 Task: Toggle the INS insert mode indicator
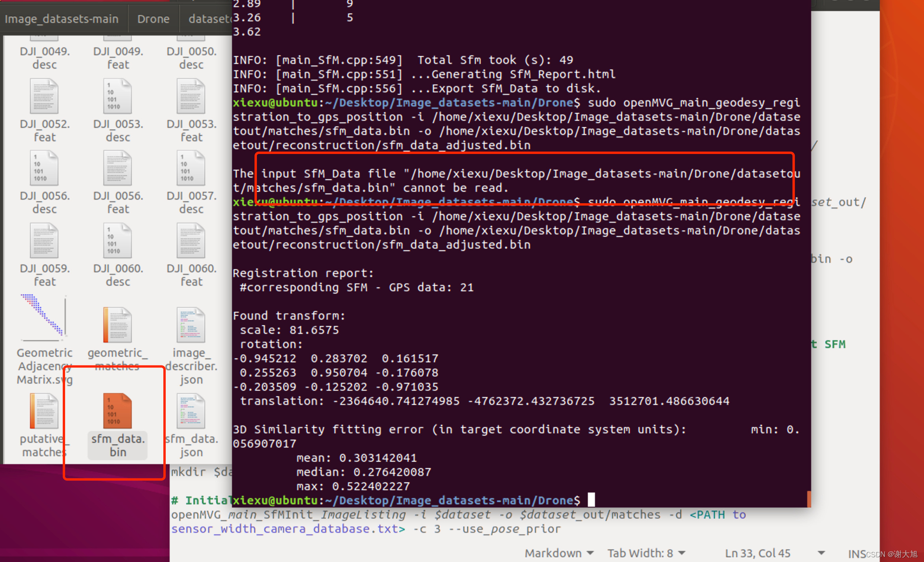tap(856, 554)
